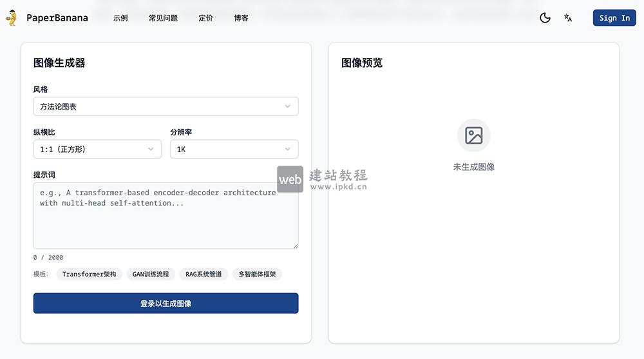Click the 图像预览 heading
644x359 pixels.
click(x=362, y=63)
